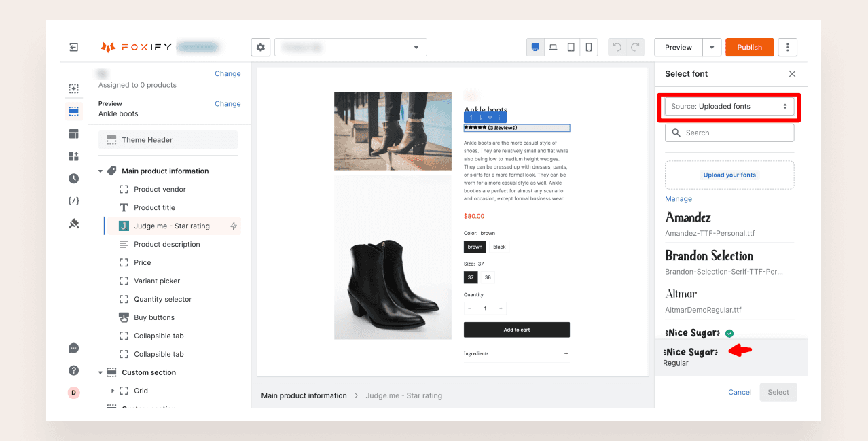This screenshot has width=868, height=441.
Task: Open the Source: Uploaded fonts dropdown
Action: tap(729, 107)
